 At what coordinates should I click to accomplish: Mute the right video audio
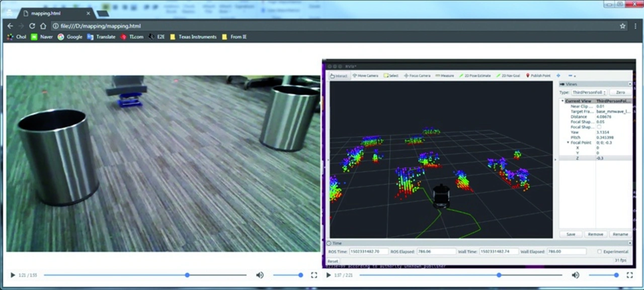[x=575, y=275]
